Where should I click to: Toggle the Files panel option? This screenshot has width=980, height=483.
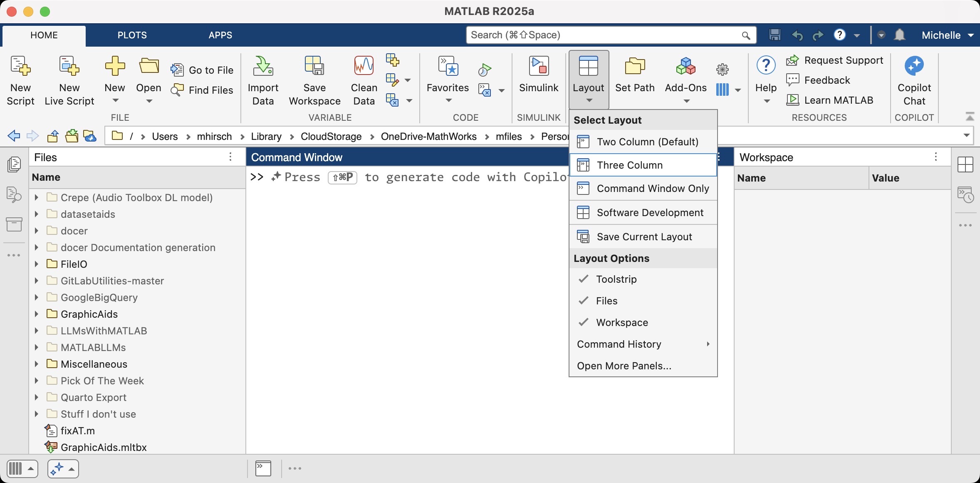pos(606,301)
